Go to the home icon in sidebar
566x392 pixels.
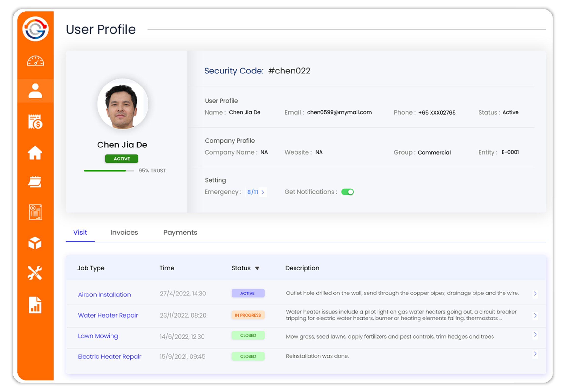point(35,152)
